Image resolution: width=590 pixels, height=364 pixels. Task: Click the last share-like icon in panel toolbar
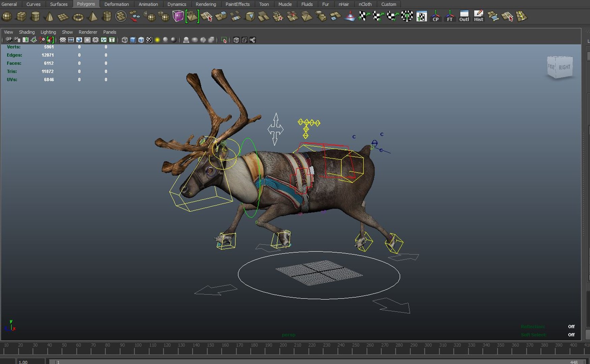point(252,40)
